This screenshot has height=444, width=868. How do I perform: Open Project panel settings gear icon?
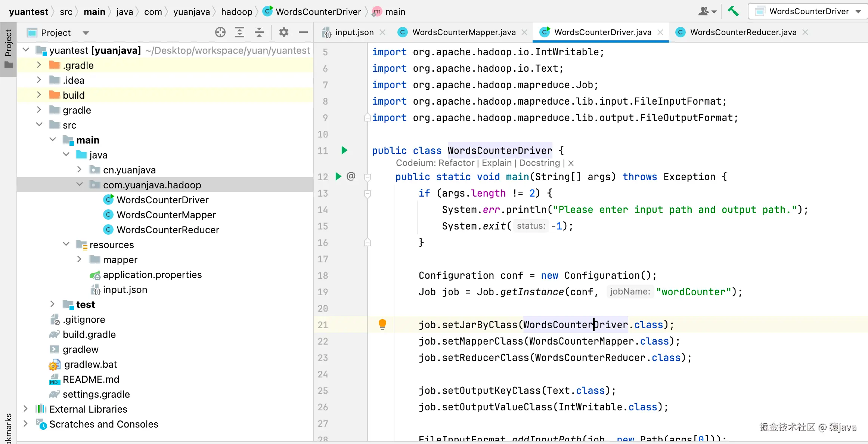click(x=283, y=33)
